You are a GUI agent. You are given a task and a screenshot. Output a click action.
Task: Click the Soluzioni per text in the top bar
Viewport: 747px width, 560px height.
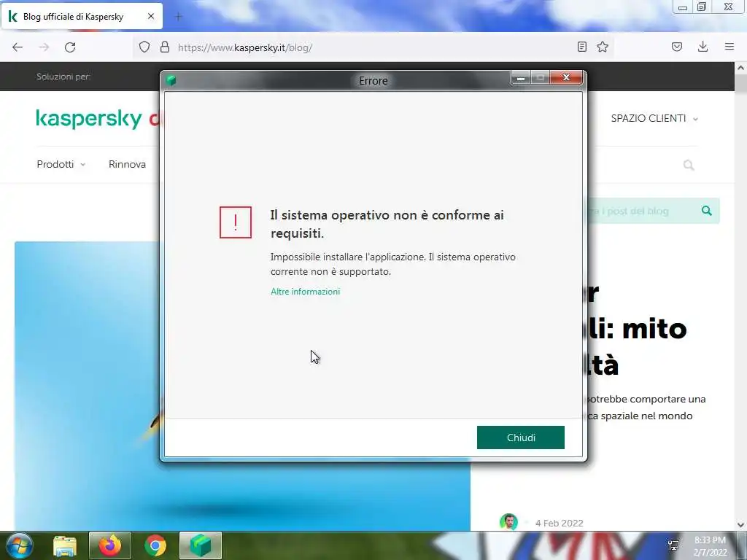(x=63, y=77)
